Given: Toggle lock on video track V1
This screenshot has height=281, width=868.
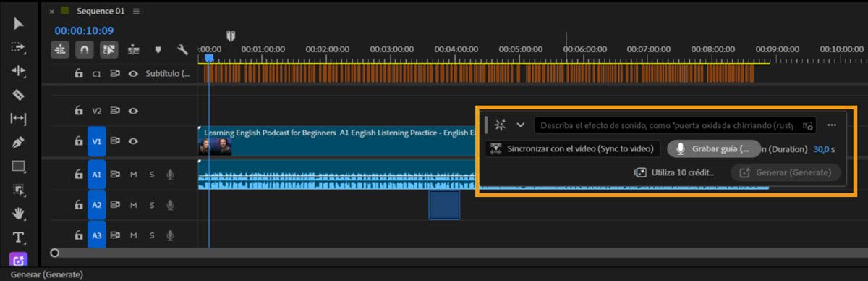Looking at the screenshot, I should [x=79, y=141].
